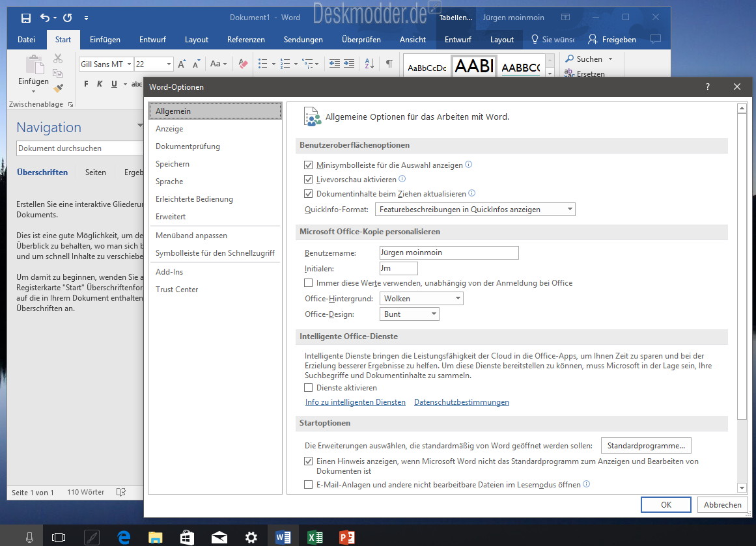
Task: Check the Dienste aktivieren box
Action: 309,387
